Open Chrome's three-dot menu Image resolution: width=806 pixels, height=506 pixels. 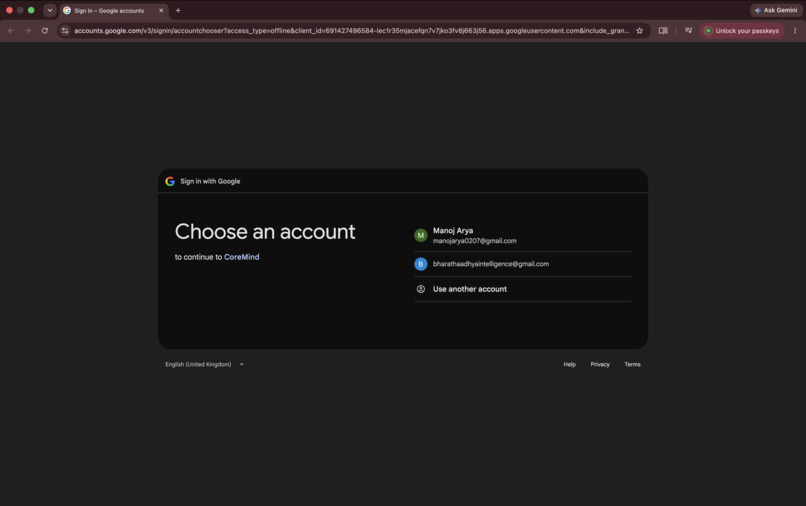pyautogui.click(x=795, y=31)
